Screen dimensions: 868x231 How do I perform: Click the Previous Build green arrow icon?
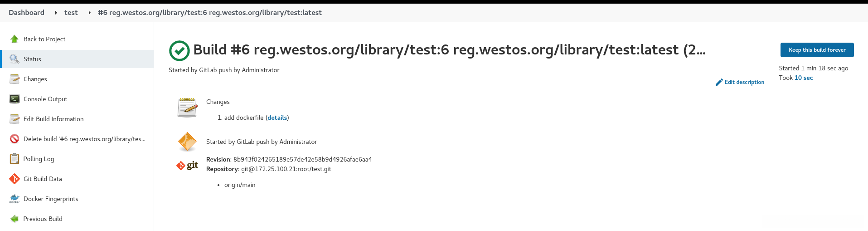click(x=15, y=219)
